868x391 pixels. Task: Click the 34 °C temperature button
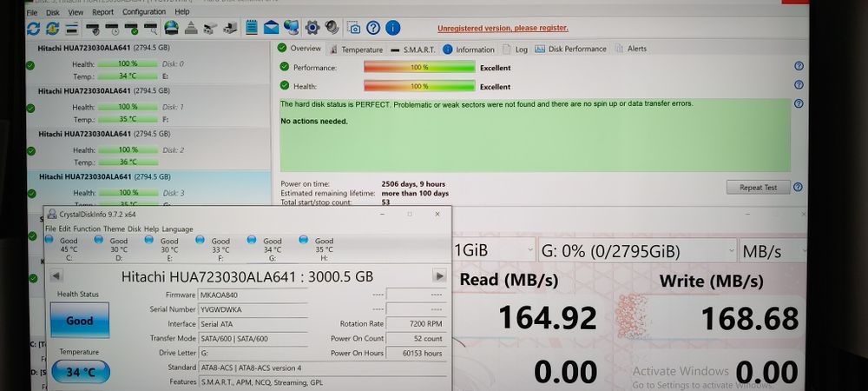click(x=81, y=372)
